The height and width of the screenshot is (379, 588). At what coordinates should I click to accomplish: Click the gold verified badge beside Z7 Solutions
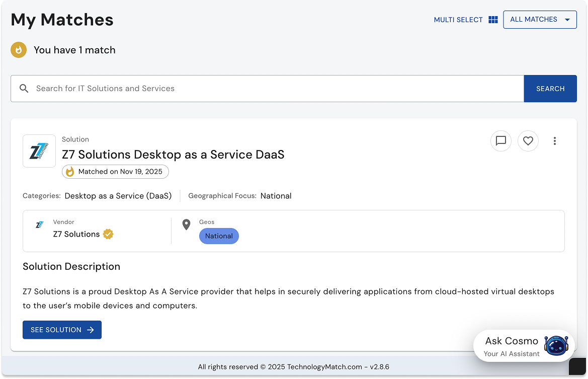108,234
